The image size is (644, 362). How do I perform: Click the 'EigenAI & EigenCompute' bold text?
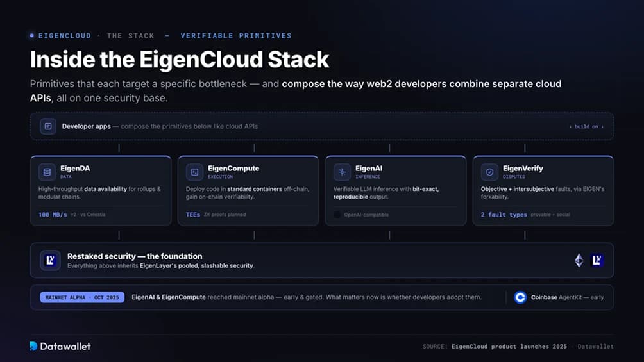(169, 297)
